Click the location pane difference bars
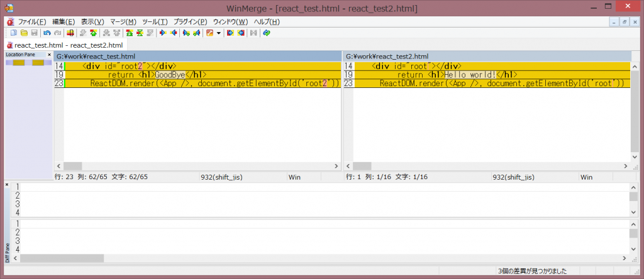This screenshot has height=279, width=644. tap(28, 62)
